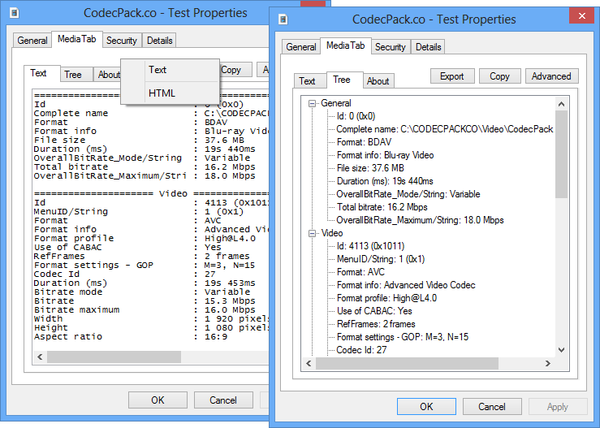Open the General tab in the back window

coord(32,41)
